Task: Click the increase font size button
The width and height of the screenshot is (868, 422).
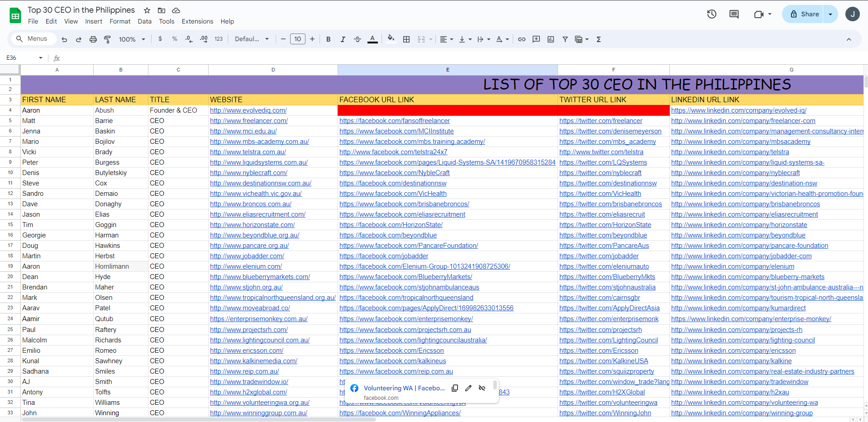Action: click(312, 39)
